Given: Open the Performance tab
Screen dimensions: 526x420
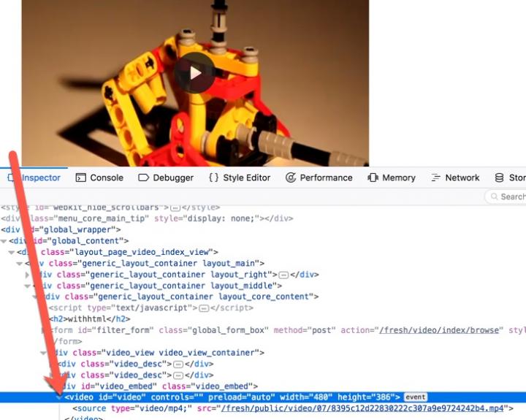Looking at the screenshot, I should click(319, 177).
